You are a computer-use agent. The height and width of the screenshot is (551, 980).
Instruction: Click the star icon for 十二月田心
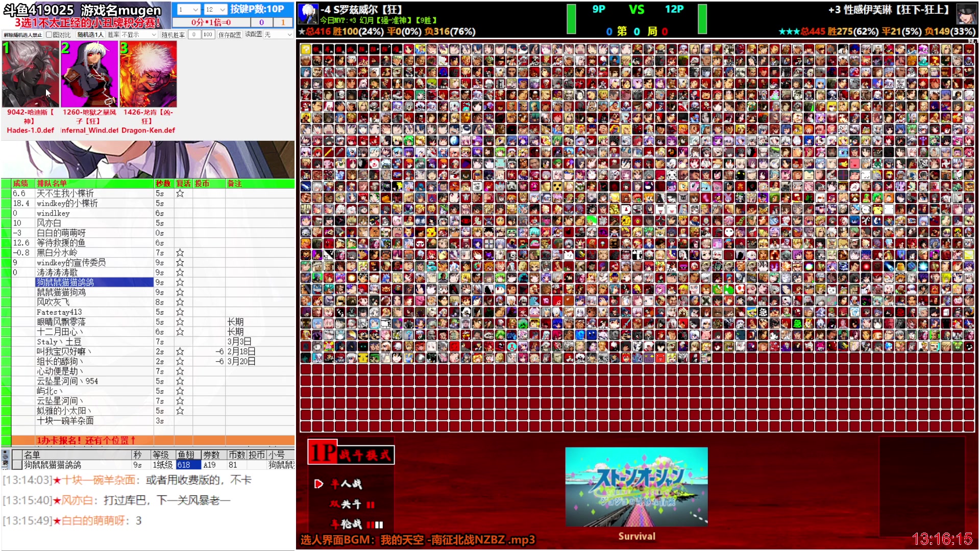[x=180, y=332]
